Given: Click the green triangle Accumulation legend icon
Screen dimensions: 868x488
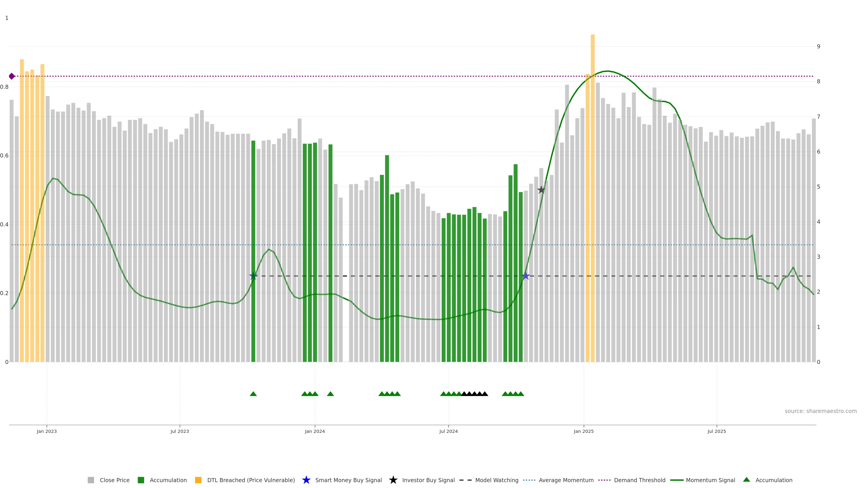Looking at the screenshot, I should click(746, 480).
